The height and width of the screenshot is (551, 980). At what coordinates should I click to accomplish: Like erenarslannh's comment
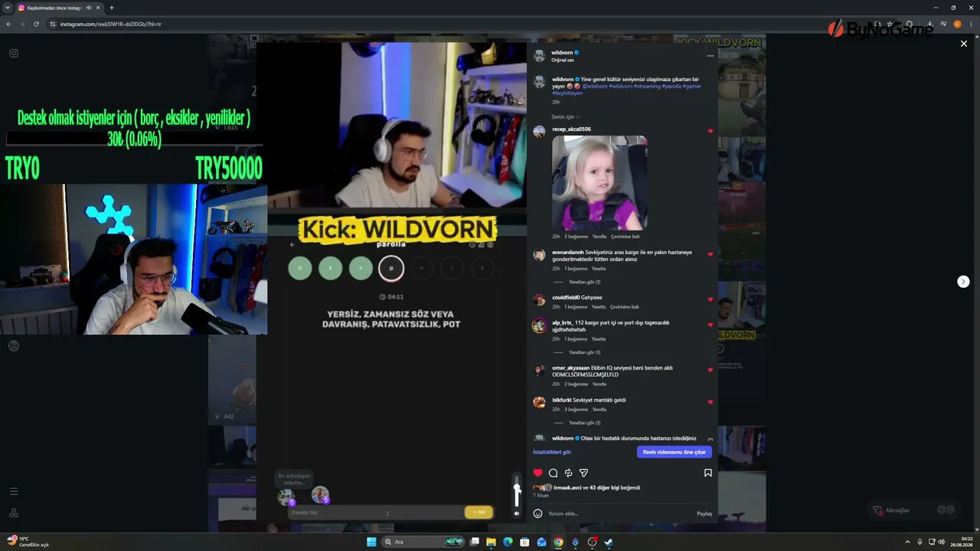click(x=710, y=254)
